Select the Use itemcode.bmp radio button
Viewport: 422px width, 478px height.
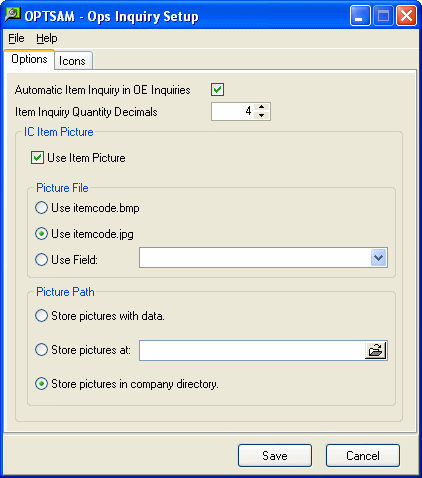(x=41, y=208)
